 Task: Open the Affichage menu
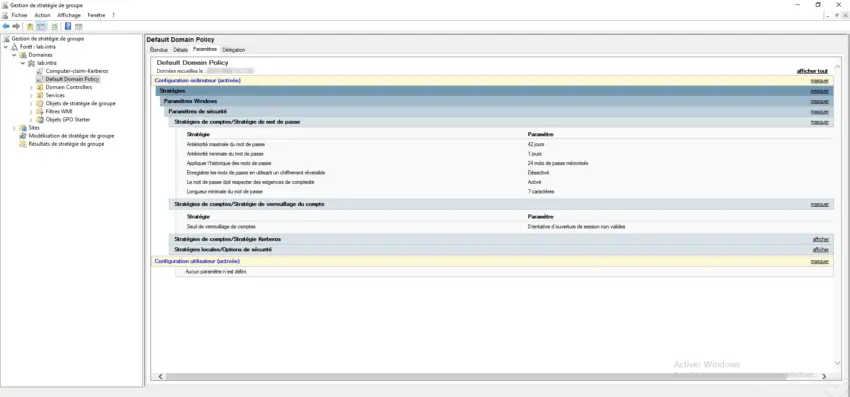pyautogui.click(x=69, y=15)
